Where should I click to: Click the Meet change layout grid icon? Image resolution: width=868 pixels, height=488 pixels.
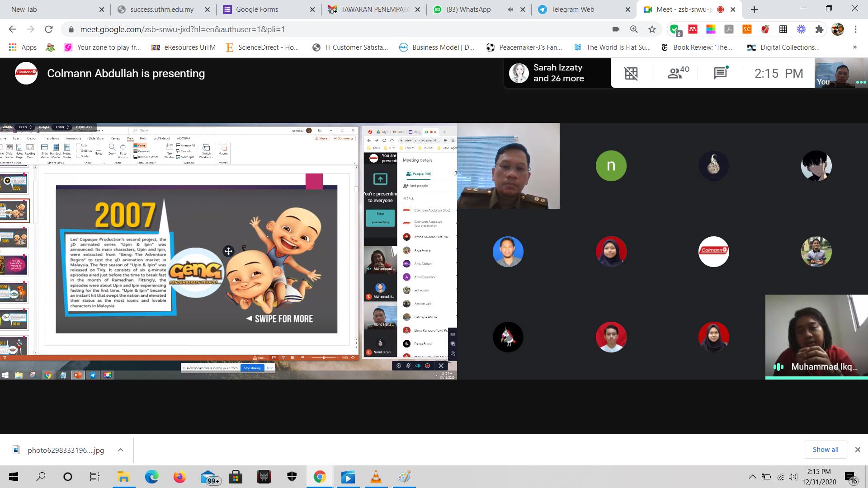click(631, 73)
